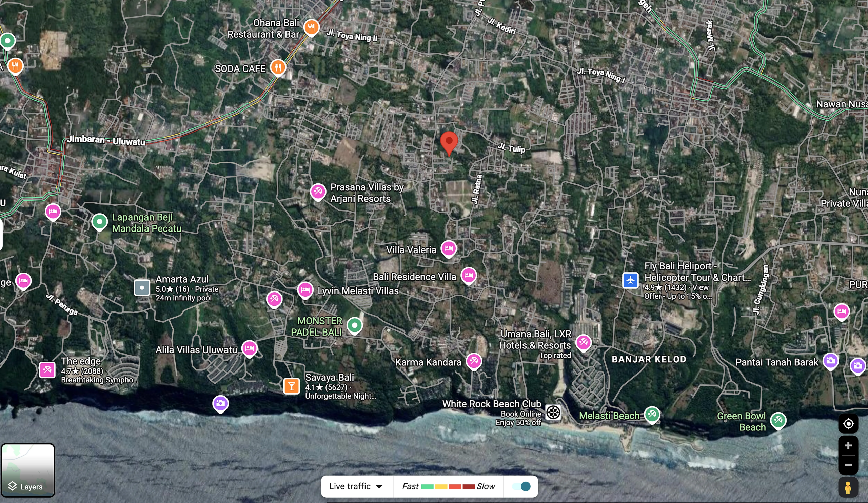Screen dimensions: 868x503
Task: Click the Jl. Tulip street label
Action: click(512, 148)
